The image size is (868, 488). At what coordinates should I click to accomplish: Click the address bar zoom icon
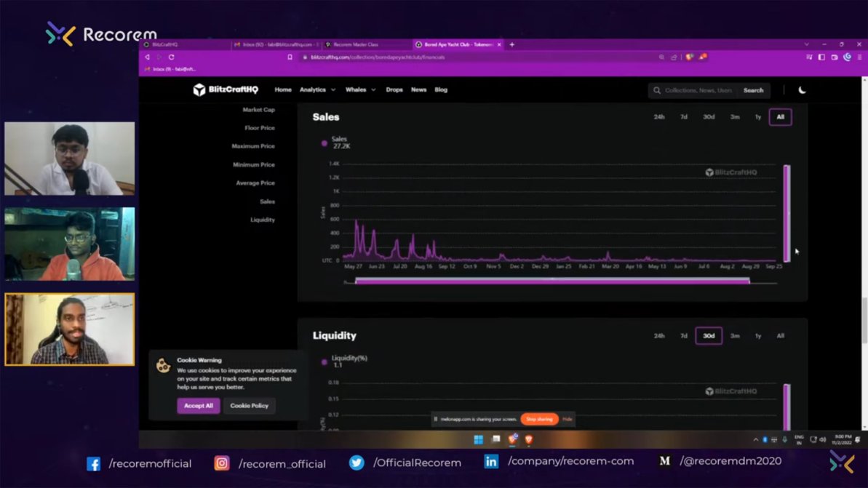tap(661, 57)
